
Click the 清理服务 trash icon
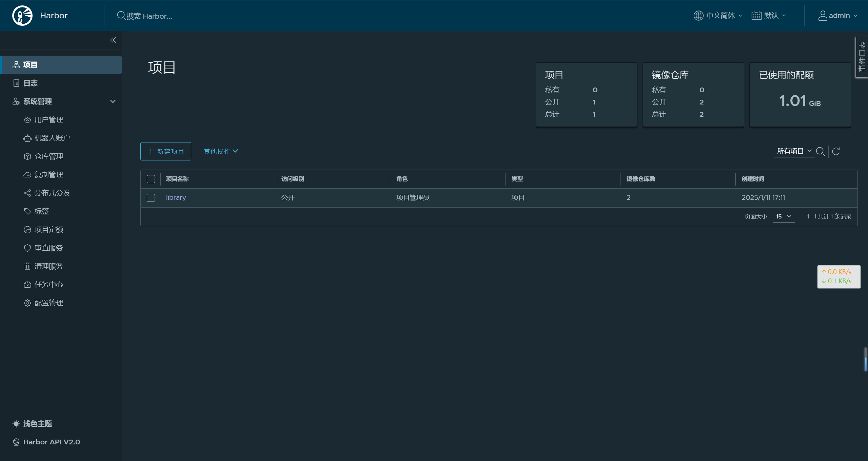[27, 266]
